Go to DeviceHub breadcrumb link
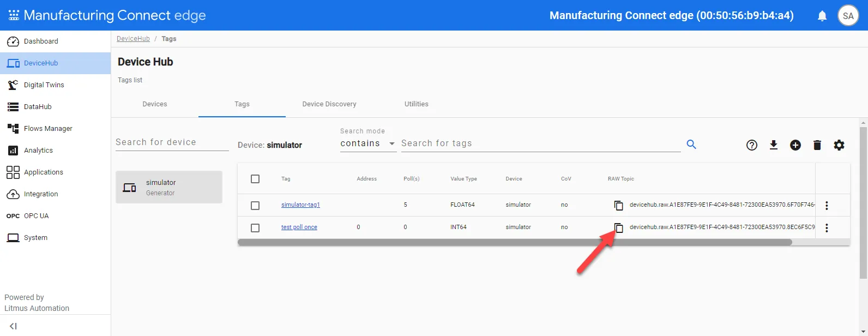 [x=133, y=39]
